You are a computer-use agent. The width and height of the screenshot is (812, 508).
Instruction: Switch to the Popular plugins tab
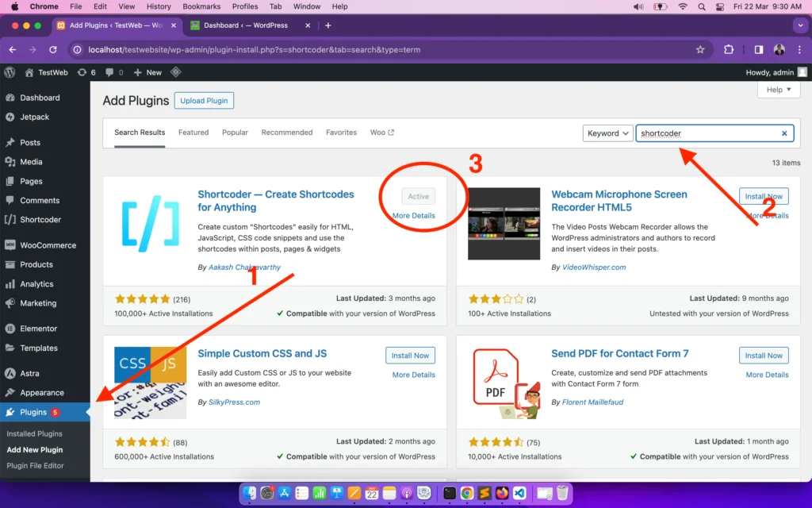(235, 133)
